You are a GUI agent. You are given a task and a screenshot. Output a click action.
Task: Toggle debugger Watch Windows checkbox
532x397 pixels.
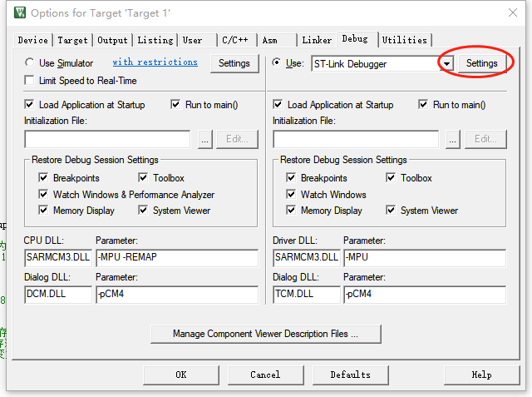pyautogui.click(x=291, y=194)
